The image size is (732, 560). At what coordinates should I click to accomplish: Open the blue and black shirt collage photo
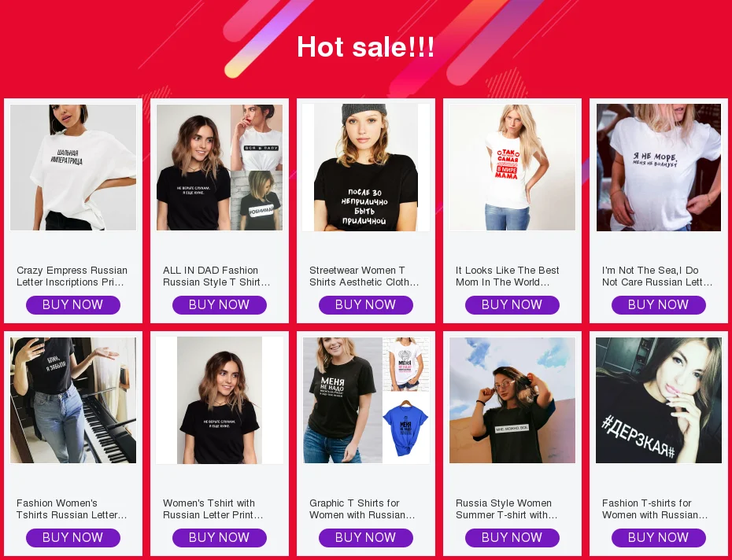coord(366,400)
